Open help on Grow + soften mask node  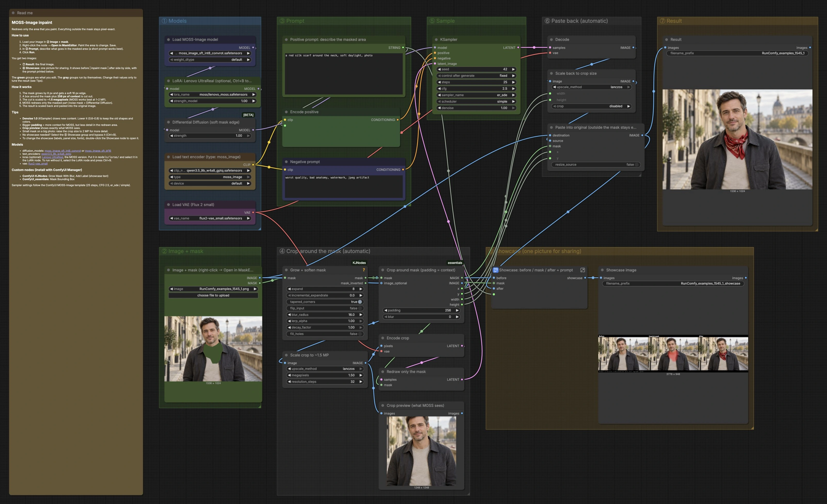363,270
